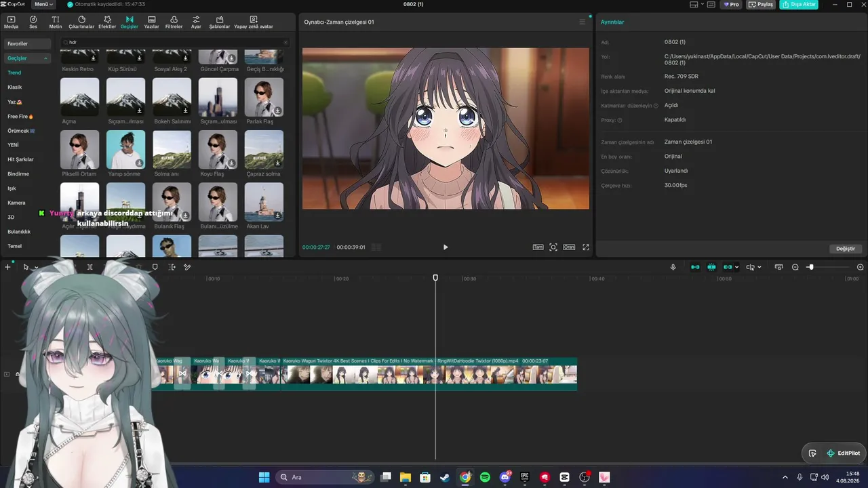Download the Akan Lav transition
This screenshot has height=488, width=868.
point(278,216)
